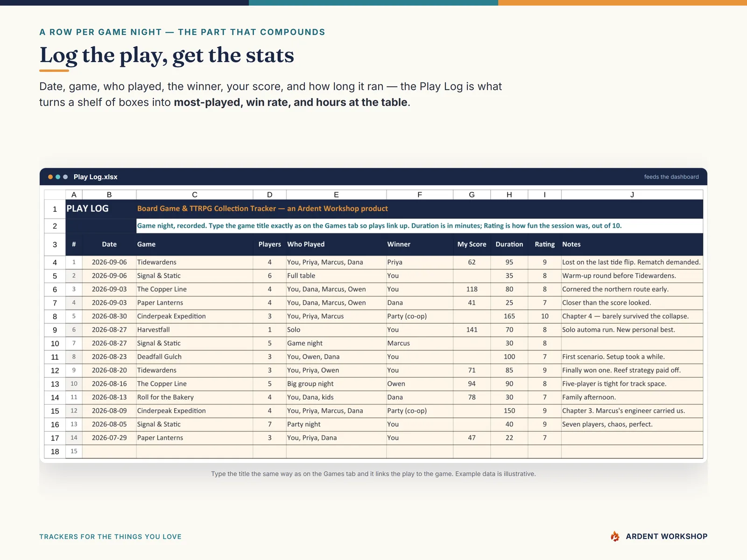
Task: Click the note 'Seven players, chaos, perfect.'
Action: click(632, 424)
